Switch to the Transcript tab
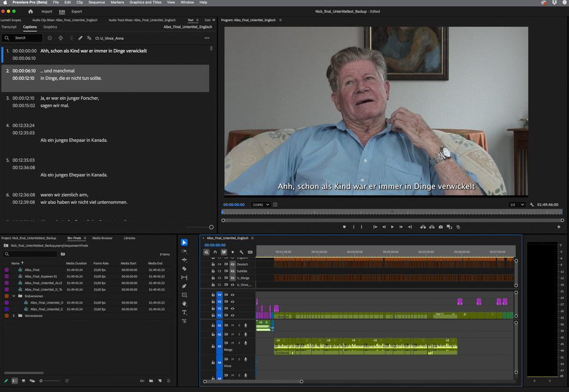 coord(9,27)
